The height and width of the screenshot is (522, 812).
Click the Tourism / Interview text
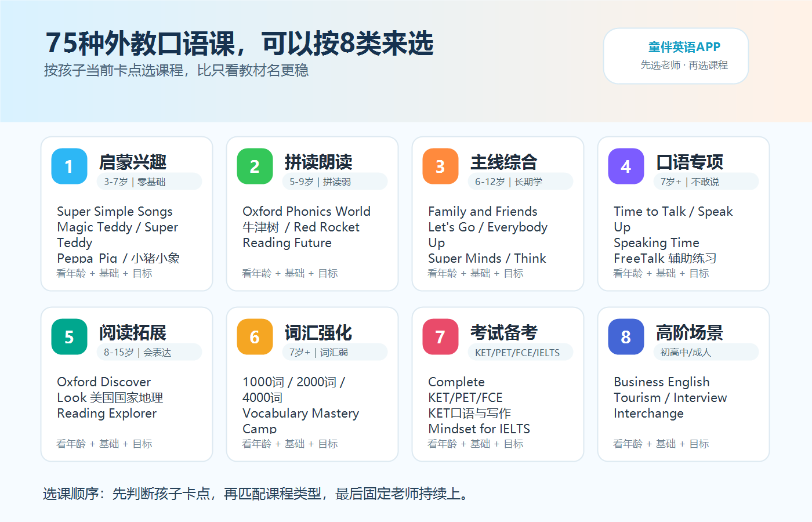pos(670,398)
